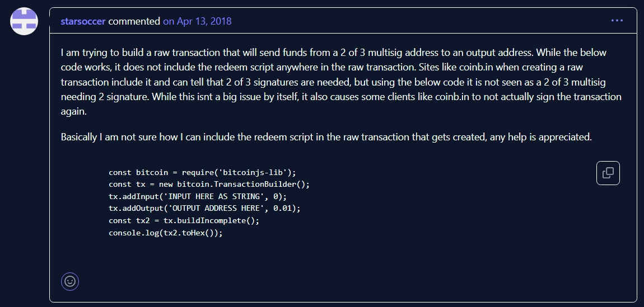Add a reaction using the smiley icon
The image size is (644, 307).
[70, 282]
